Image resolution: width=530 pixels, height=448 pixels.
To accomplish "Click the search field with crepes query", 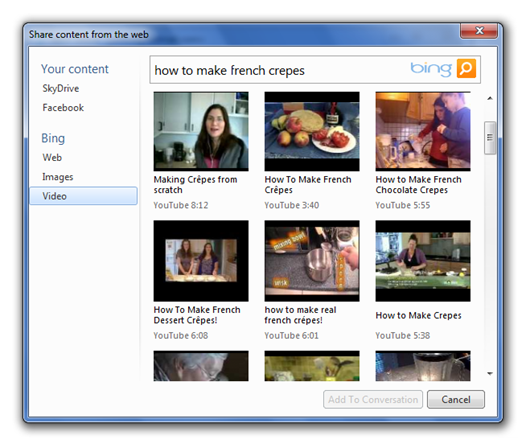I will (315, 70).
